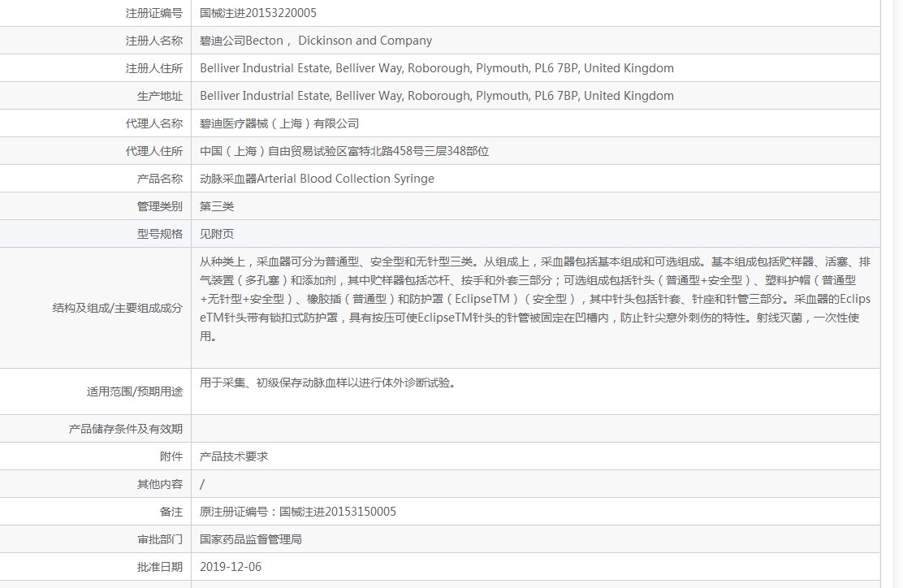
Task: Click the 型号规格 label
Action: 159,234
